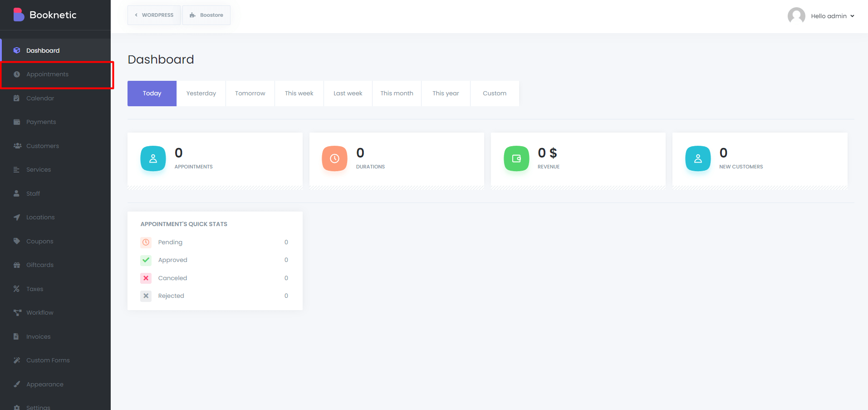The height and width of the screenshot is (410, 868).
Task: Choose the Custom date range tab
Action: coord(495,94)
